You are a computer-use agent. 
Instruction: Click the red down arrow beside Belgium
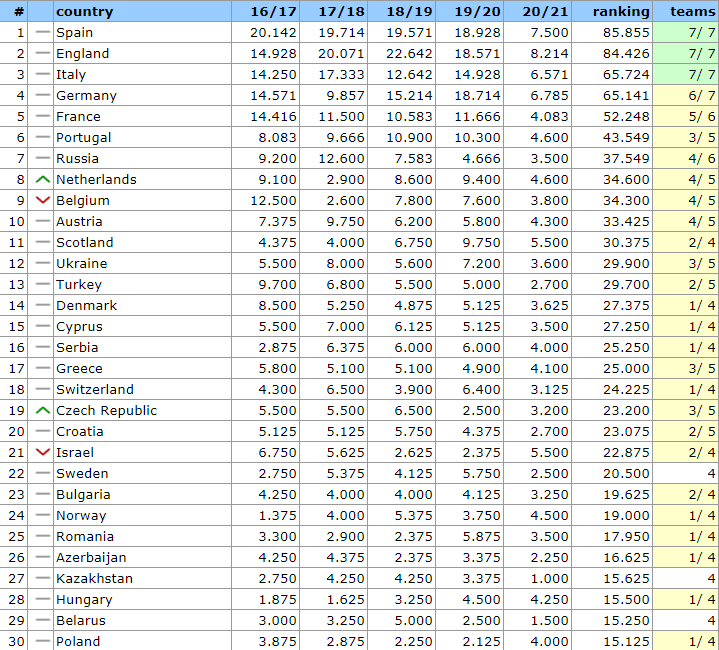42,201
